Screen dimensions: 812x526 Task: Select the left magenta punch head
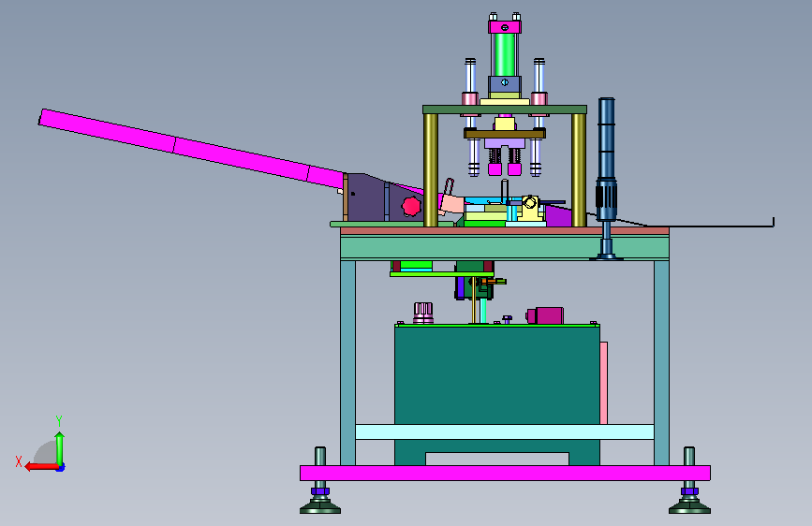(495, 168)
